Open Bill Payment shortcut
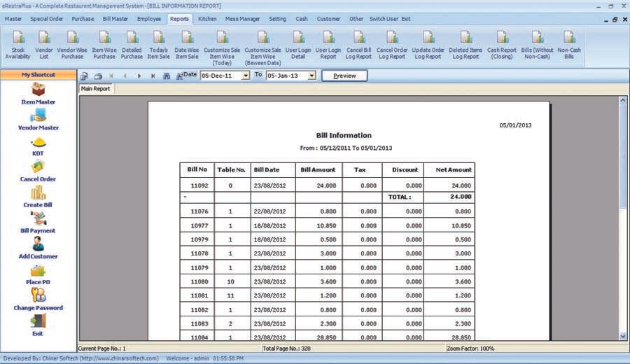630x364 pixels. tap(38, 223)
